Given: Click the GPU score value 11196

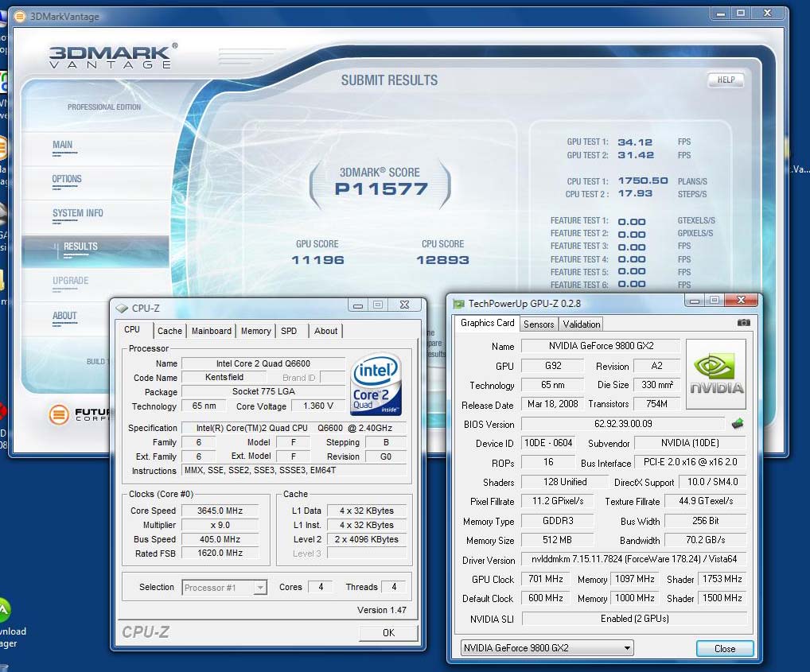Looking at the screenshot, I should coord(317,259).
